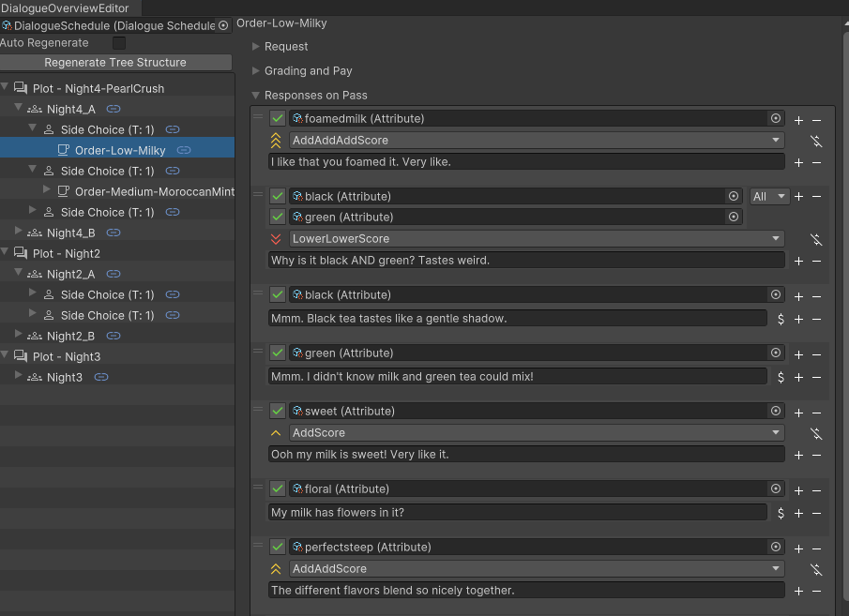Screen dimensions: 849x616
Task: Add pay effect to green tea milk response
Action: [x=781, y=377]
